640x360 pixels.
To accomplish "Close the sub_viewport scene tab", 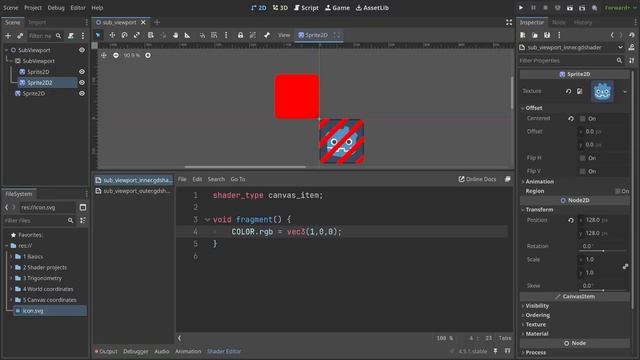I will pyautogui.click(x=143, y=22).
